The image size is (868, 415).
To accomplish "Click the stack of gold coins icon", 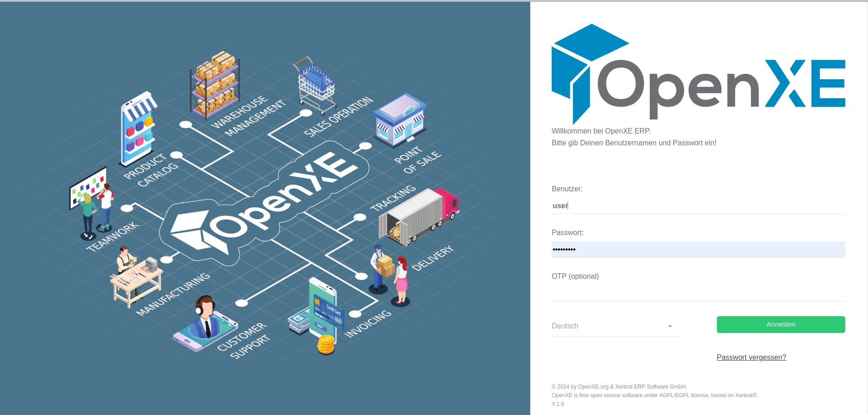I will [x=326, y=345].
